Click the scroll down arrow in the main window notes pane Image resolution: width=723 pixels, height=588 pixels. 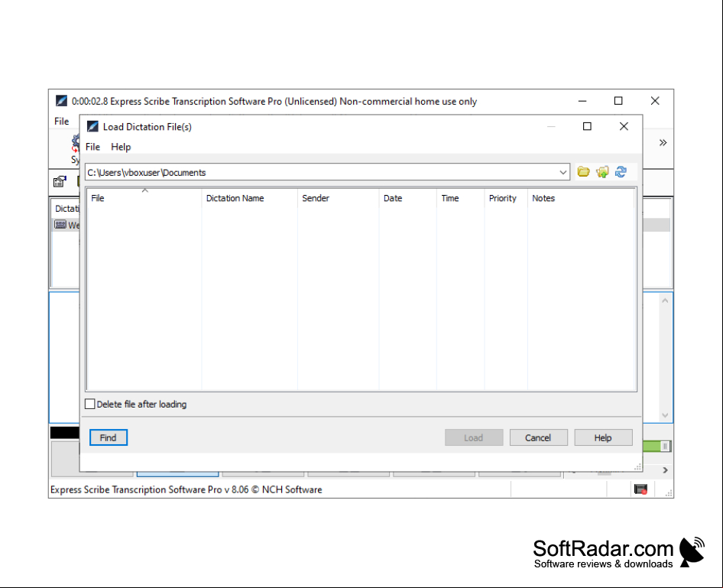click(665, 415)
